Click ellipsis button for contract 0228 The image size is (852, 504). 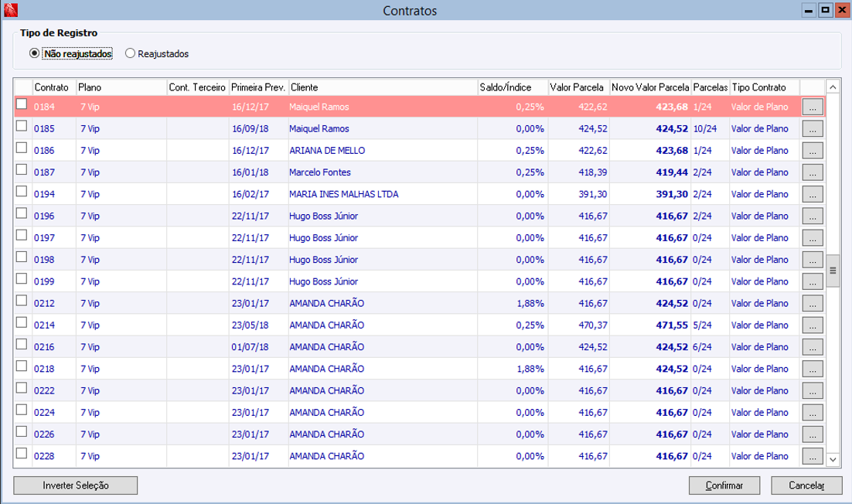[x=813, y=456]
